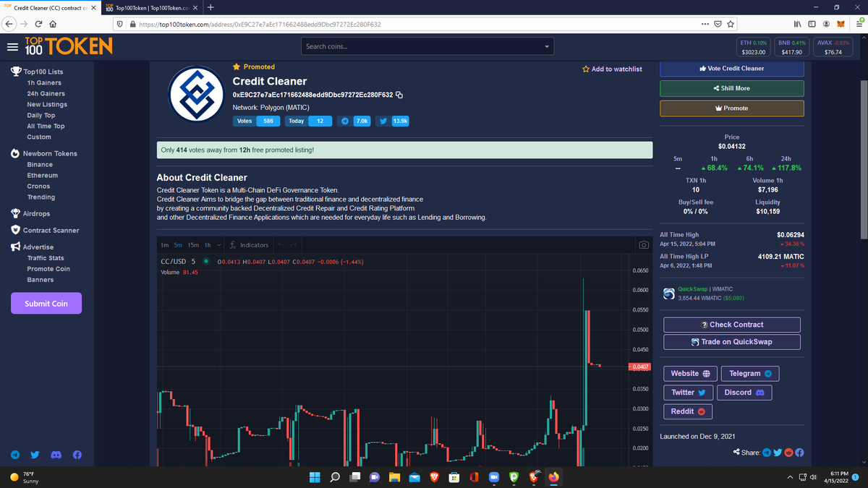The width and height of the screenshot is (868, 488).
Task: Open Traffic Stats under Advertise
Action: (46, 257)
